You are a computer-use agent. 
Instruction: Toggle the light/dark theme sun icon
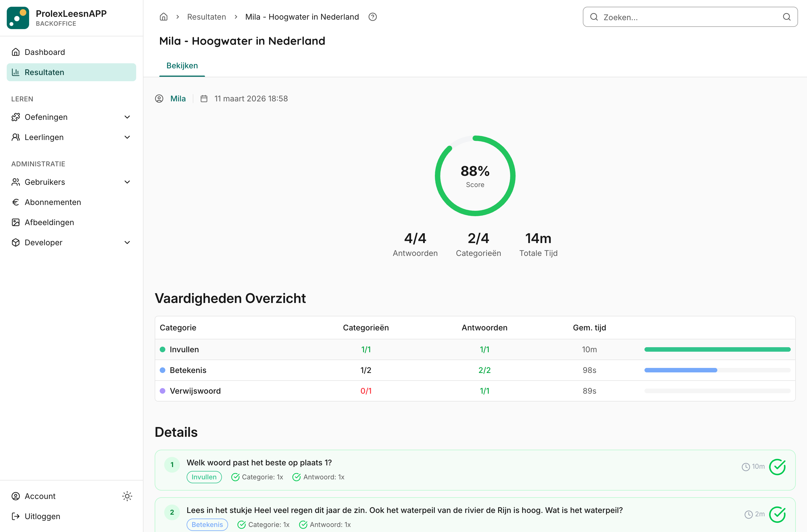point(127,496)
